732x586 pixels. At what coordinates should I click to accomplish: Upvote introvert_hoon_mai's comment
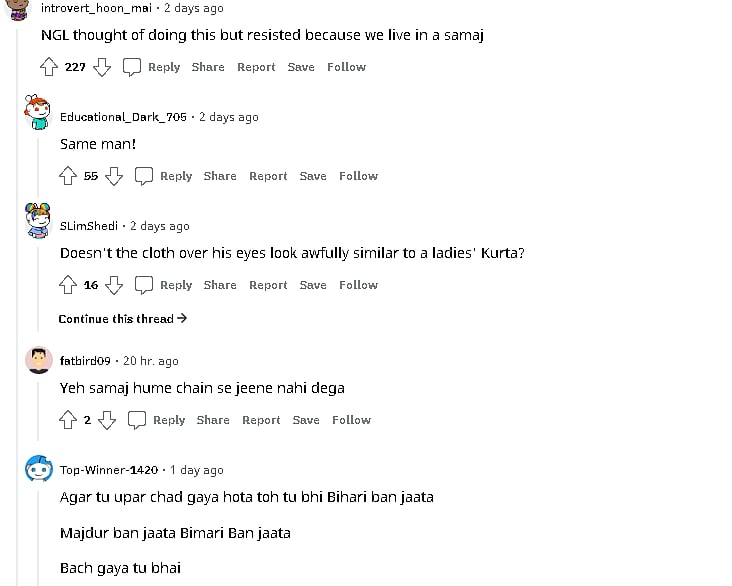[x=48, y=67]
